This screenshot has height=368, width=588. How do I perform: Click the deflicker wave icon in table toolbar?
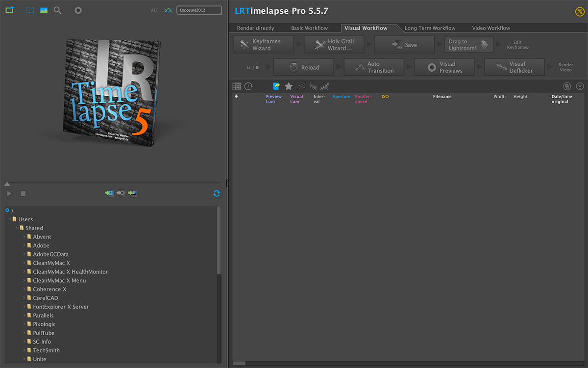(324, 86)
